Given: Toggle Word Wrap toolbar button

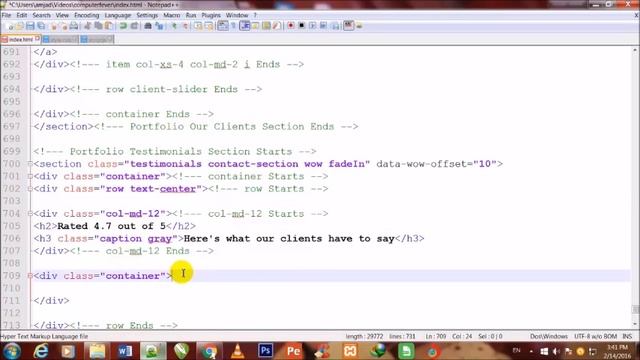Looking at the screenshot, I should tap(222, 26).
